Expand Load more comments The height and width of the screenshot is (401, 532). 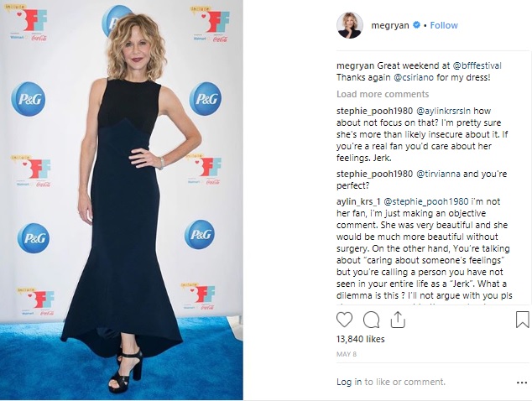pyautogui.click(x=383, y=94)
